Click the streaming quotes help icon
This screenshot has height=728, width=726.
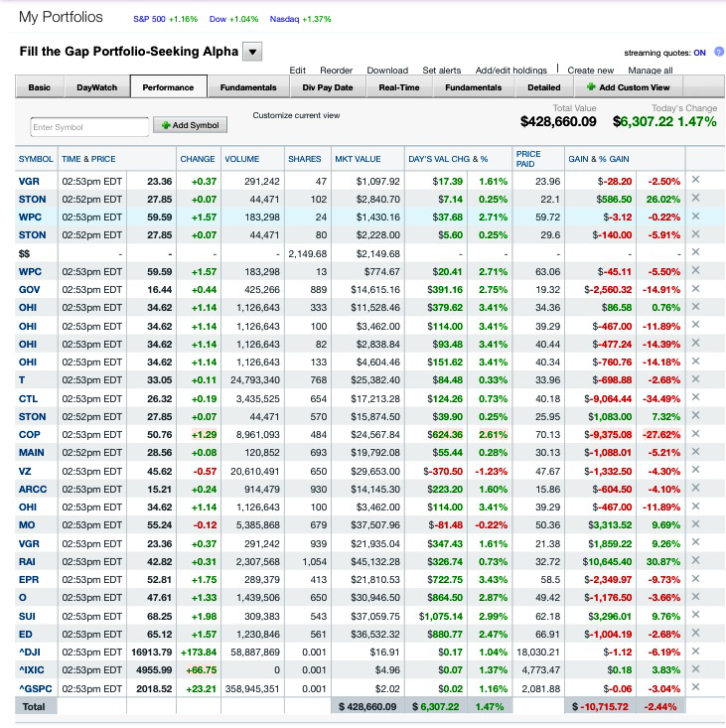pyautogui.click(x=719, y=52)
